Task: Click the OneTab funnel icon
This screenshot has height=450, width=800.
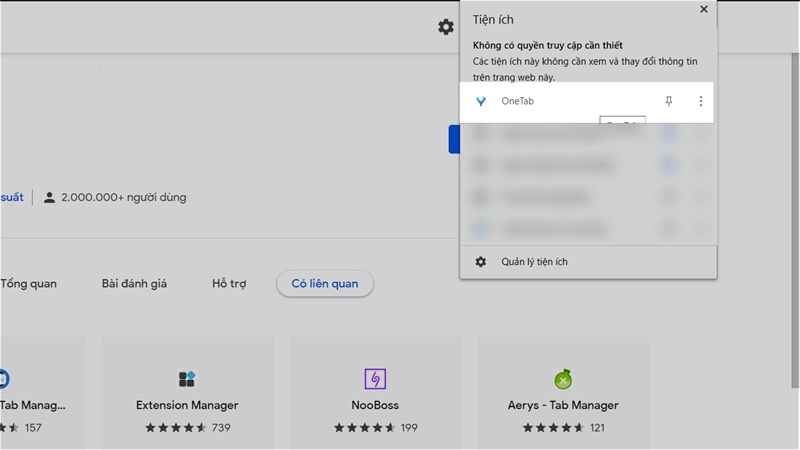Action: coord(481,101)
